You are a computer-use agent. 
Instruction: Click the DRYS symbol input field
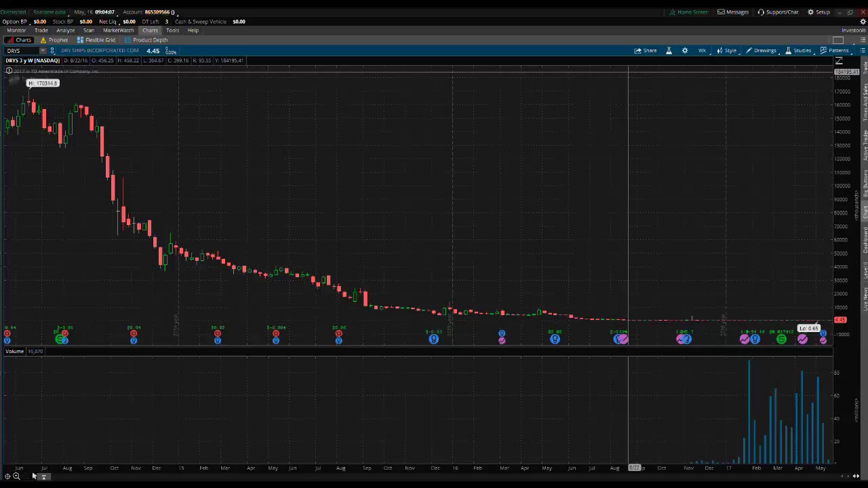pyautogui.click(x=22, y=51)
